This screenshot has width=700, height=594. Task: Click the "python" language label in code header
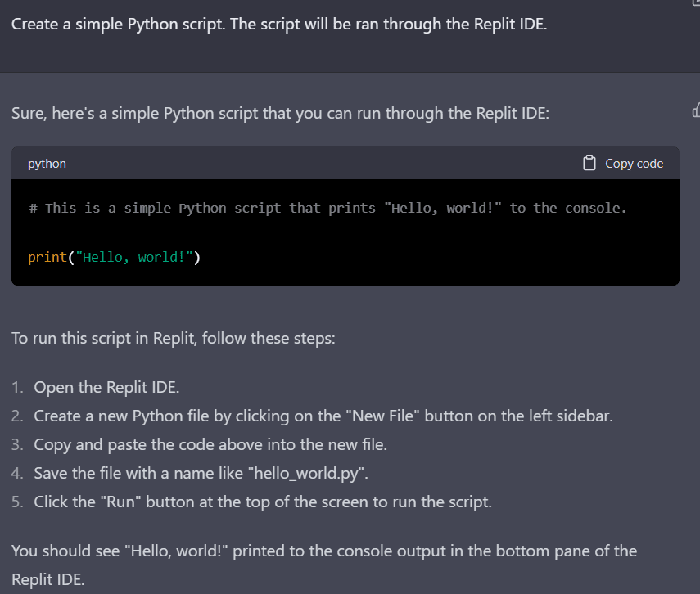point(47,164)
